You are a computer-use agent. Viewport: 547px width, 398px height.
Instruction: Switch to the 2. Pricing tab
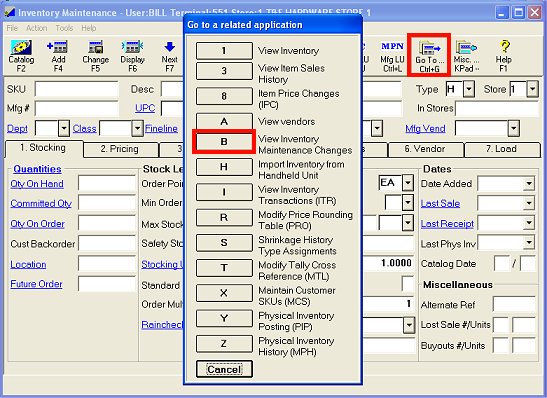click(120, 149)
